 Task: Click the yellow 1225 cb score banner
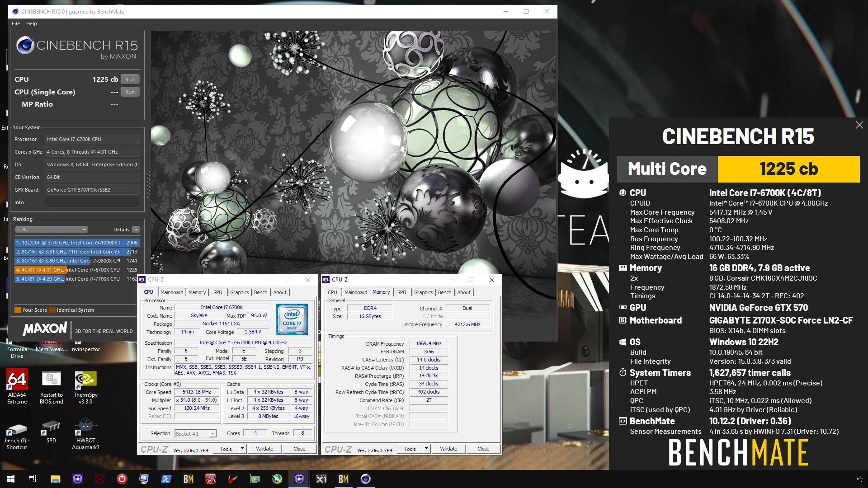point(788,169)
